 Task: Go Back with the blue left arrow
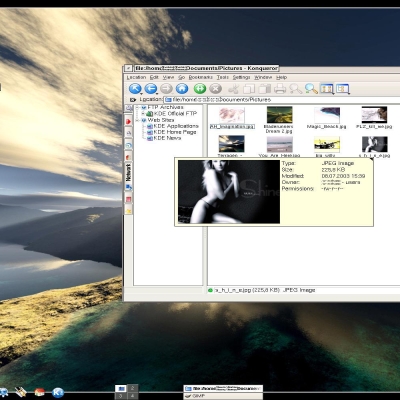151,88
